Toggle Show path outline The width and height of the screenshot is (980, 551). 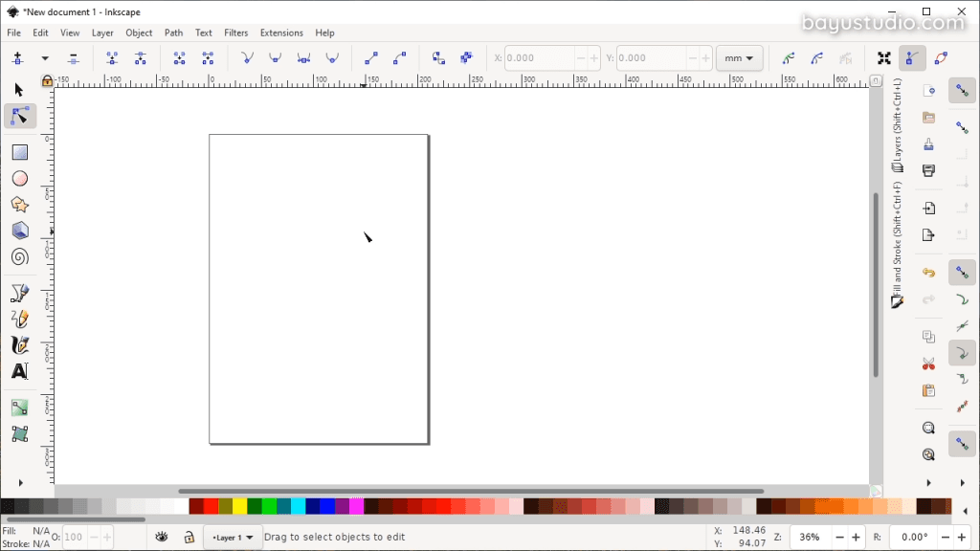941,58
